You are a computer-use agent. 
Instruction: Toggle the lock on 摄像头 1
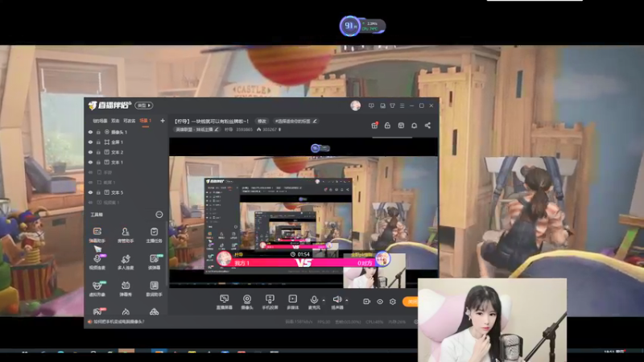pos(98,132)
